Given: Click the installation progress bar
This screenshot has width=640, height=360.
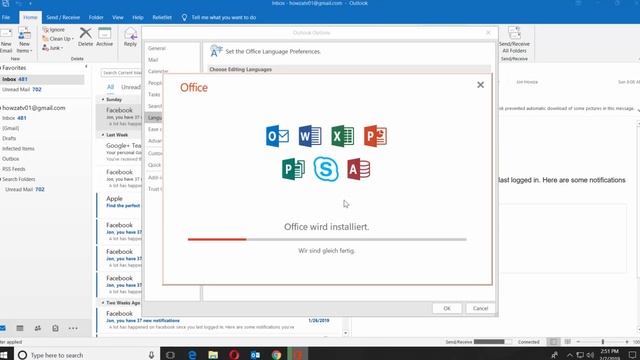Looking at the screenshot, I should tap(327, 240).
